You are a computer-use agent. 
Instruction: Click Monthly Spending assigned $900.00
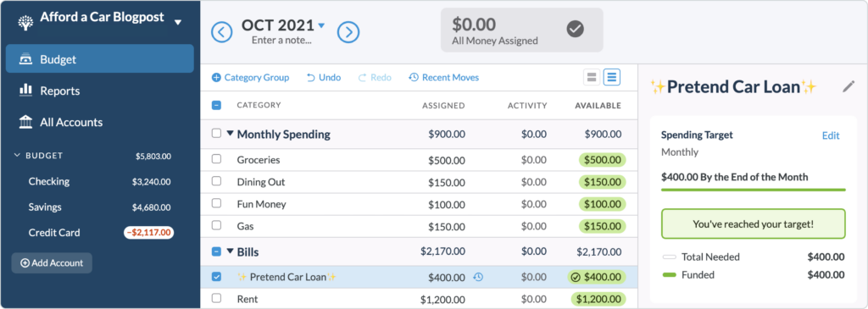click(446, 134)
